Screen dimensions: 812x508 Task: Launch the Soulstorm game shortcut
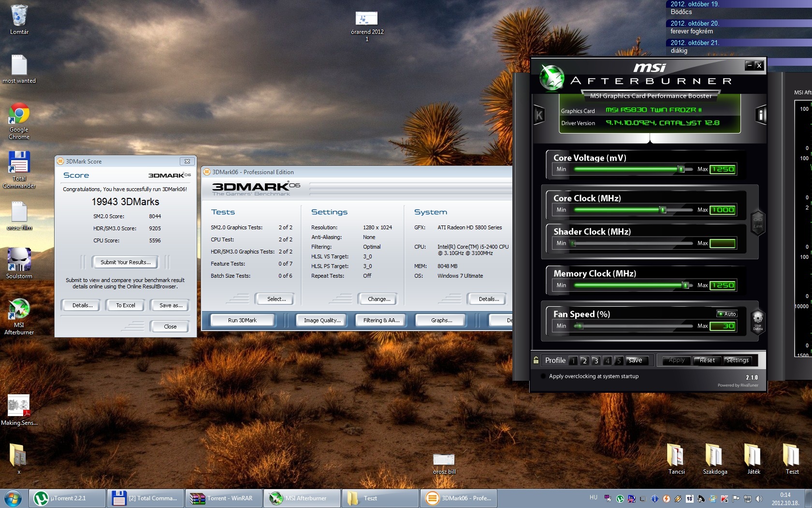[x=19, y=264]
